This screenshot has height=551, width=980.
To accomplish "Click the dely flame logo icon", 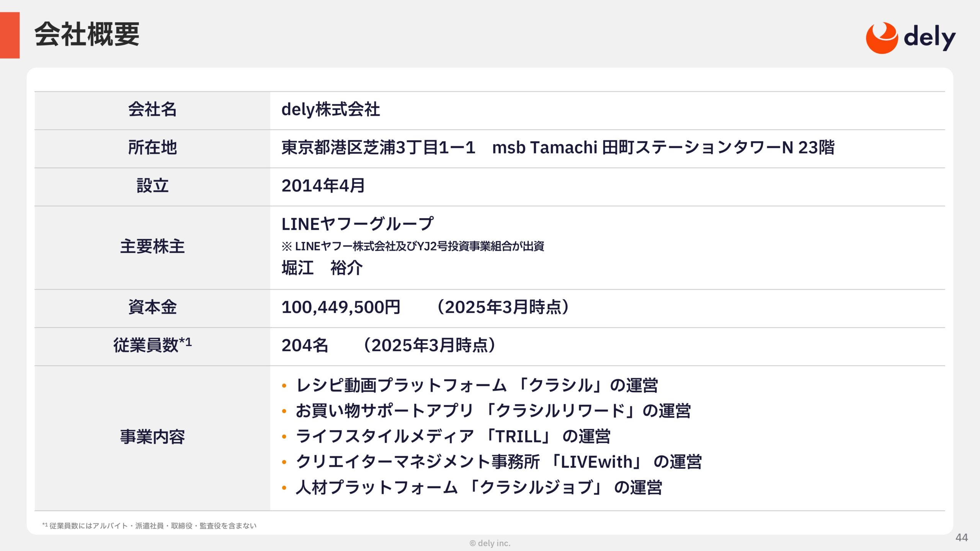I will point(882,38).
